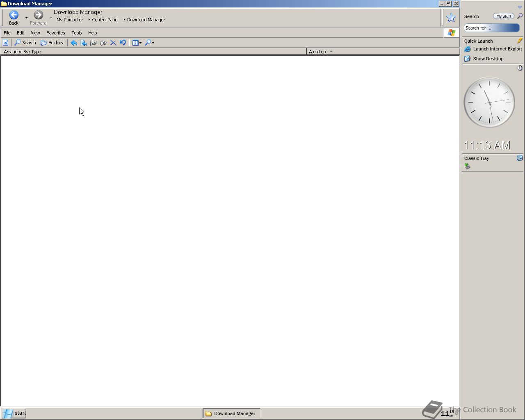Click the My Stuff search scope button
This screenshot has width=525, height=420.
click(x=503, y=16)
